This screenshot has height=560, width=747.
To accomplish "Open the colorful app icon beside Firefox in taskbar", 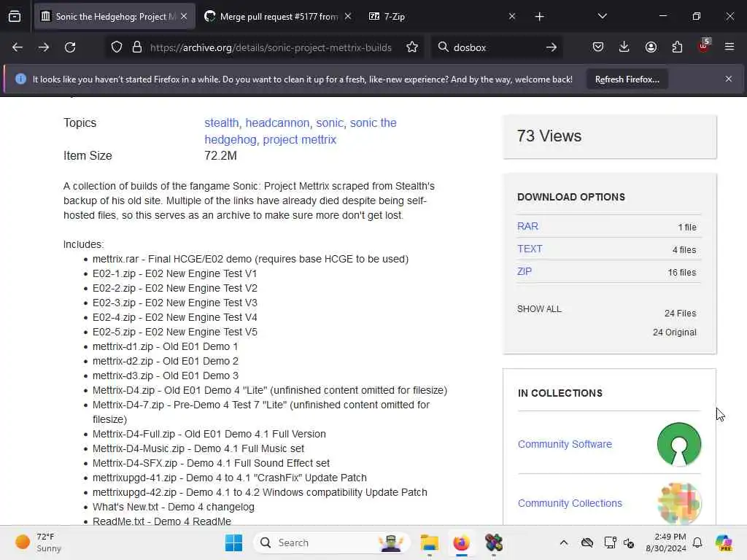I will pyautogui.click(x=494, y=542).
